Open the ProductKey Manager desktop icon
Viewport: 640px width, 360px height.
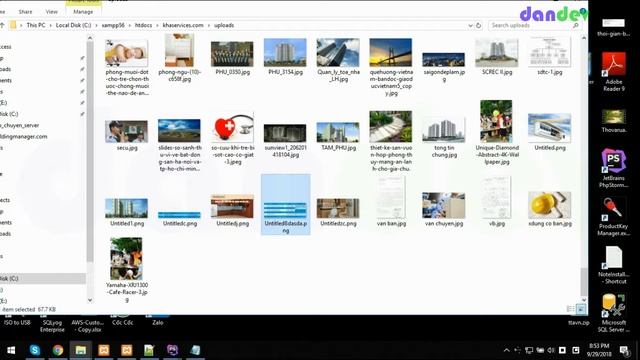click(613, 217)
